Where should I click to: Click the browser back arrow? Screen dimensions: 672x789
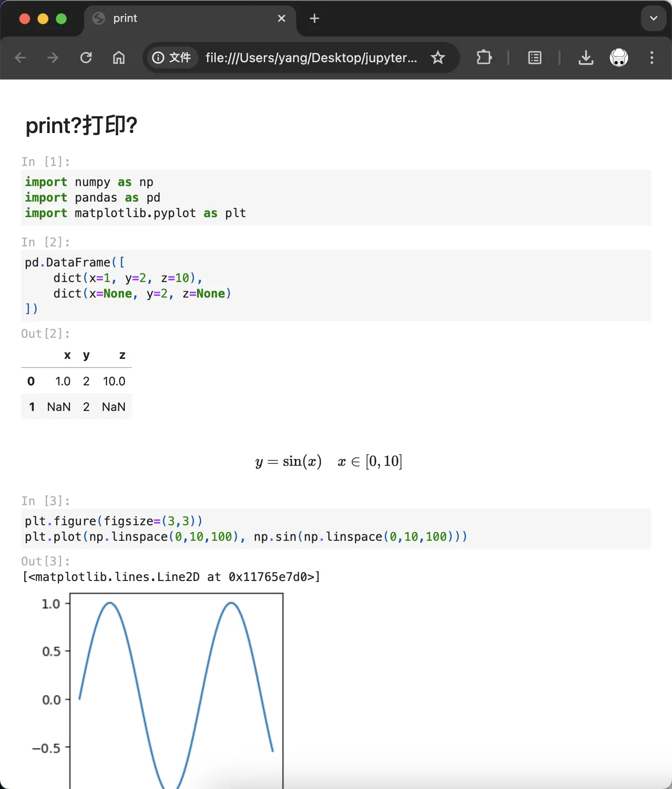click(20, 58)
